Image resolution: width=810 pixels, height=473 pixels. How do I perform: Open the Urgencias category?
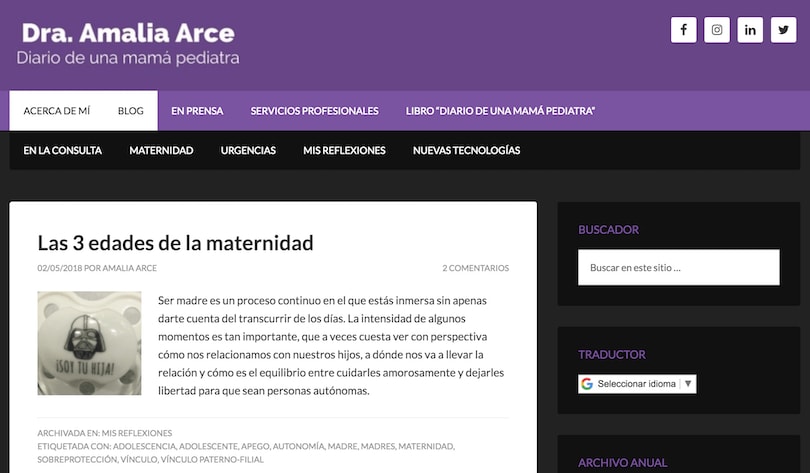pos(248,151)
